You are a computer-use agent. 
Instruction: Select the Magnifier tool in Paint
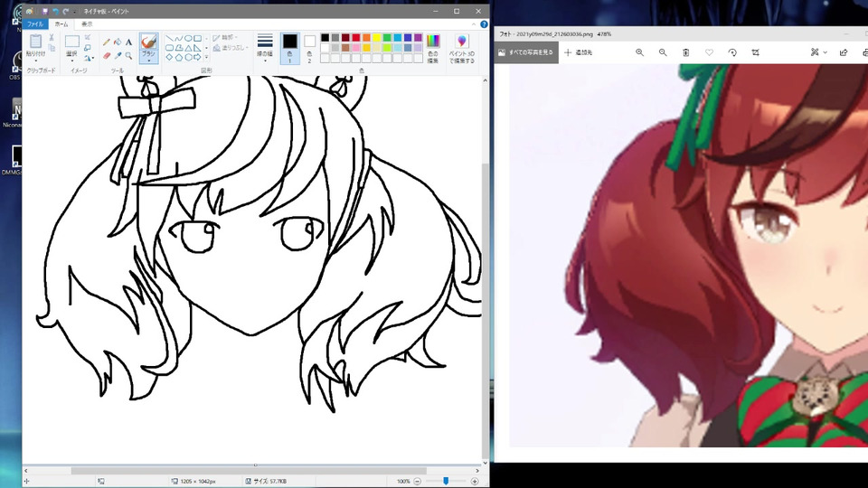[128, 56]
